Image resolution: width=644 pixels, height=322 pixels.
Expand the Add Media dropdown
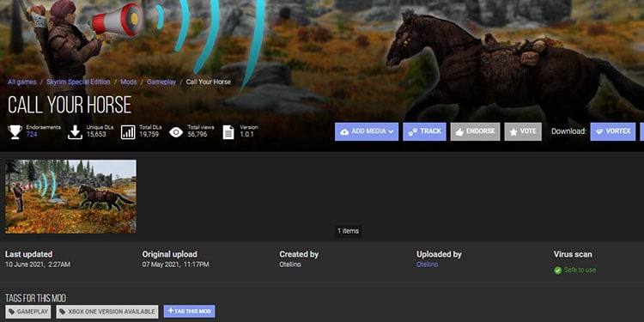pyautogui.click(x=367, y=131)
